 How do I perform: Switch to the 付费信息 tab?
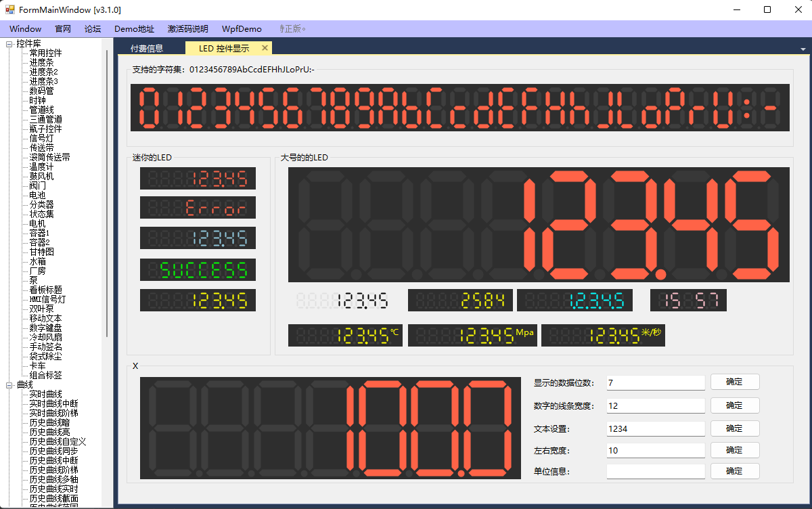147,49
